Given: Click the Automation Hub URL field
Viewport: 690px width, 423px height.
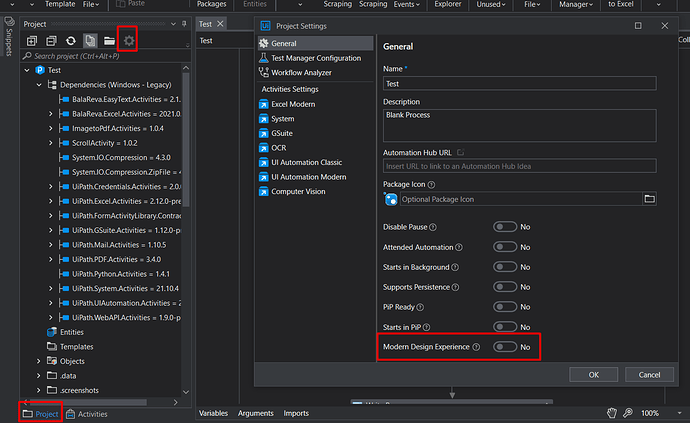Looking at the screenshot, I should pyautogui.click(x=520, y=166).
